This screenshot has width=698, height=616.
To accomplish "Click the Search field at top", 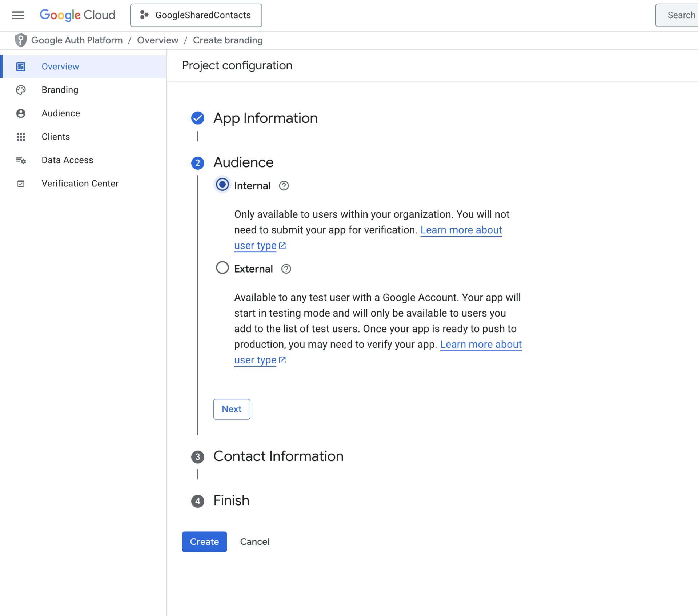I will click(x=677, y=15).
